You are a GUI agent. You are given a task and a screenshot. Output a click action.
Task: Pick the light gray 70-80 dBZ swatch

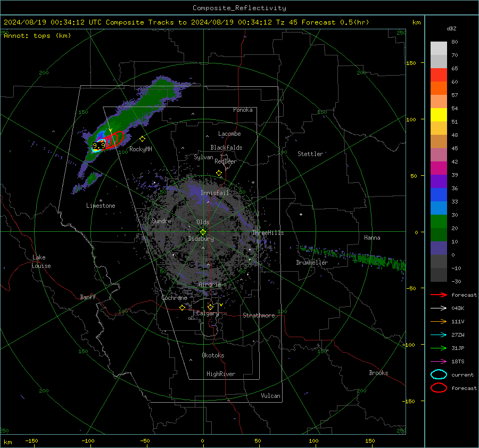click(x=439, y=48)
